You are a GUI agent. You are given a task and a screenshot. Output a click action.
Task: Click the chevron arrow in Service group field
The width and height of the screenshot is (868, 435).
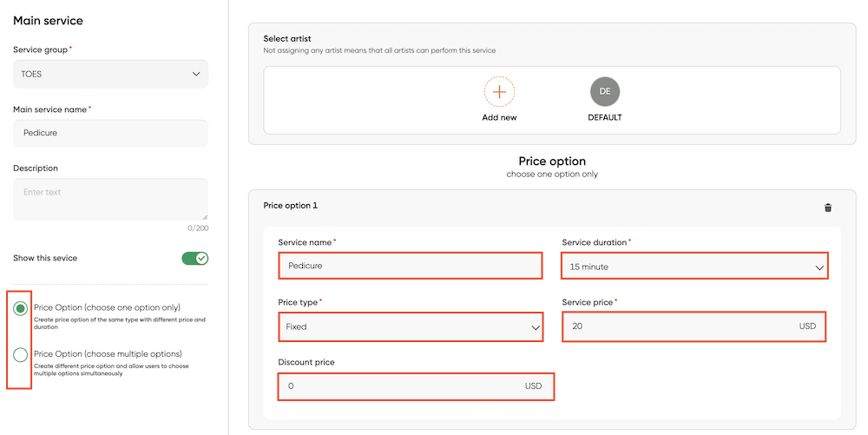tap(196, 74)
